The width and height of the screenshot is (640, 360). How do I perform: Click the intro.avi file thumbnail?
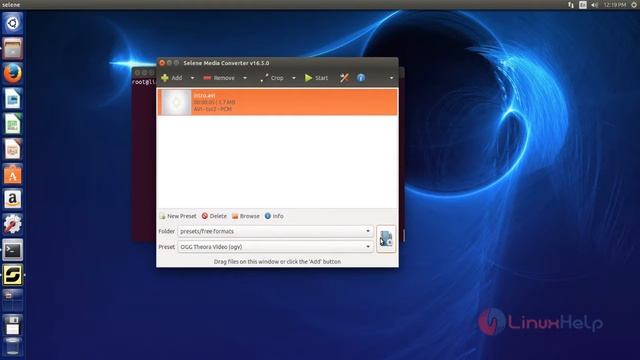(176, 102)
